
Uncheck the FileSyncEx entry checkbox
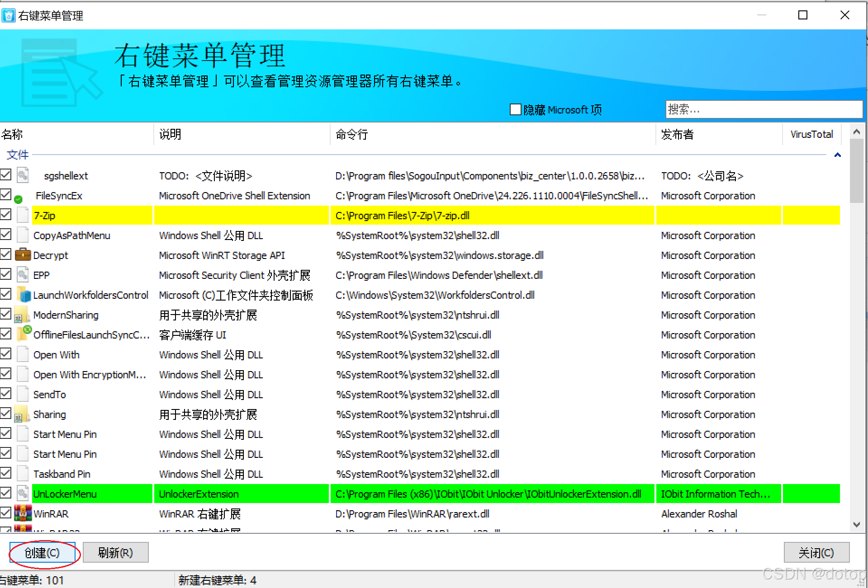5,194
